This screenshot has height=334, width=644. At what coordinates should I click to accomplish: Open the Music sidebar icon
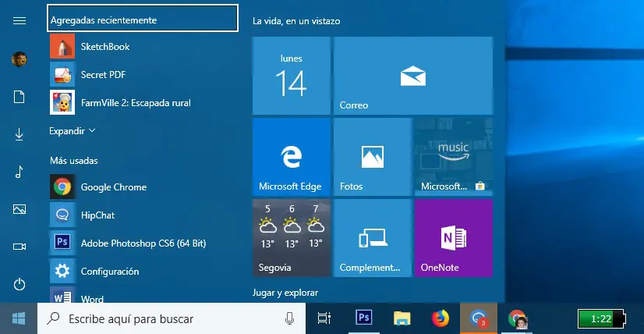(x=19, y=172)
